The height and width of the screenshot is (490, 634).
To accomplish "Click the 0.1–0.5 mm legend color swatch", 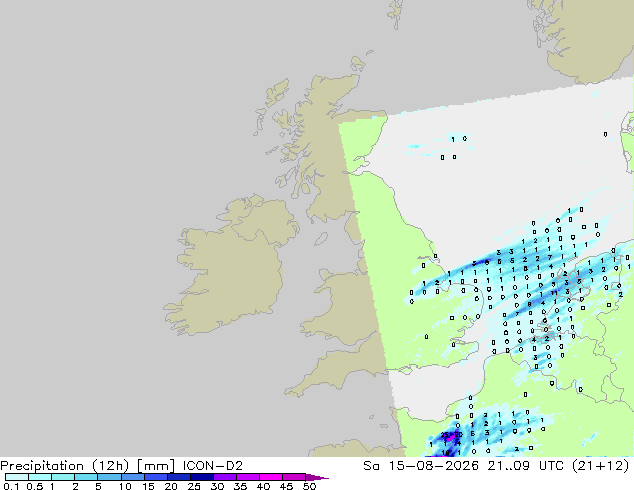I will [x=17, y=477].
